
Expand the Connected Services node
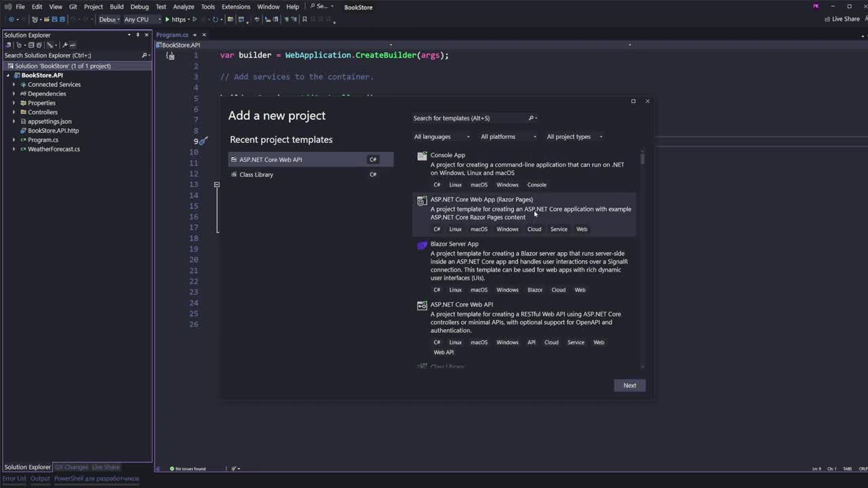[14, 85]
